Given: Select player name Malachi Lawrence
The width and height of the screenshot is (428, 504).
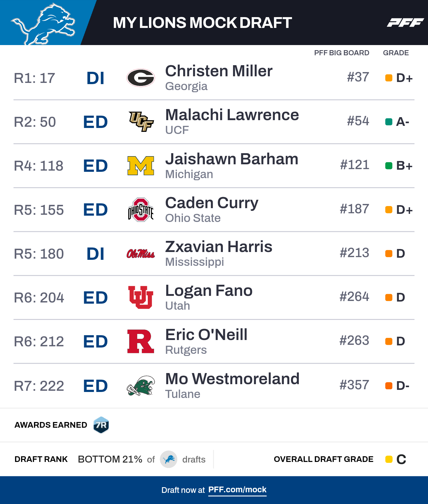Looking at the screenshot, I should 232,115.
